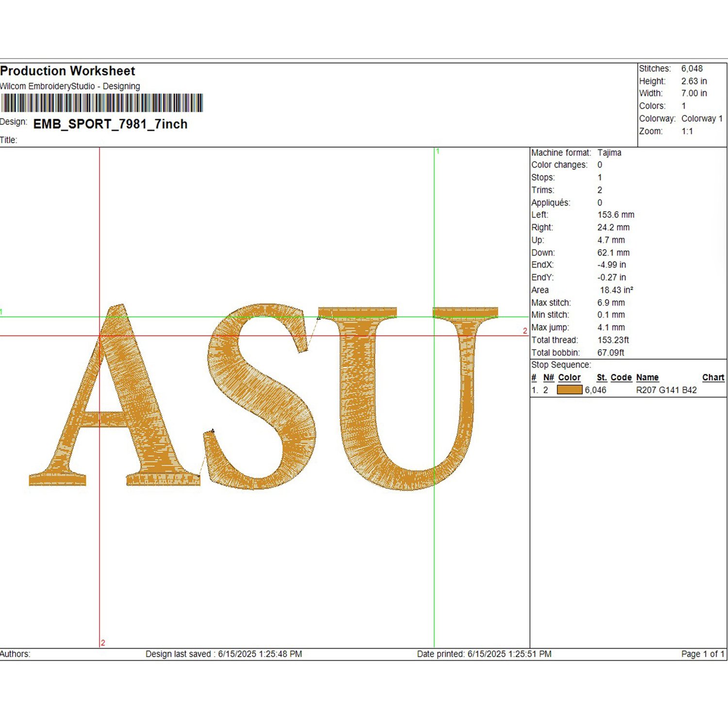
Task: Click the 'Name' column header
Action: click(647, 377)
